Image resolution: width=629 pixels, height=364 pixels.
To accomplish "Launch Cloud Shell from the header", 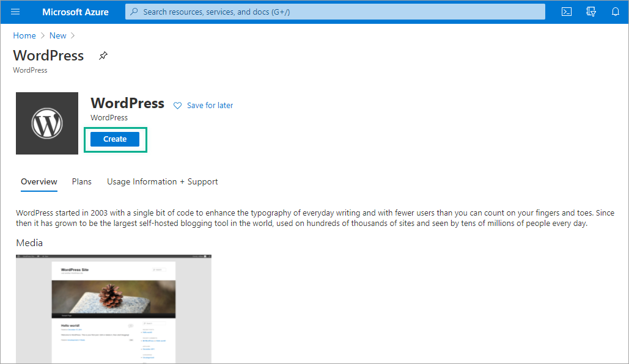I will coord(567,12).
